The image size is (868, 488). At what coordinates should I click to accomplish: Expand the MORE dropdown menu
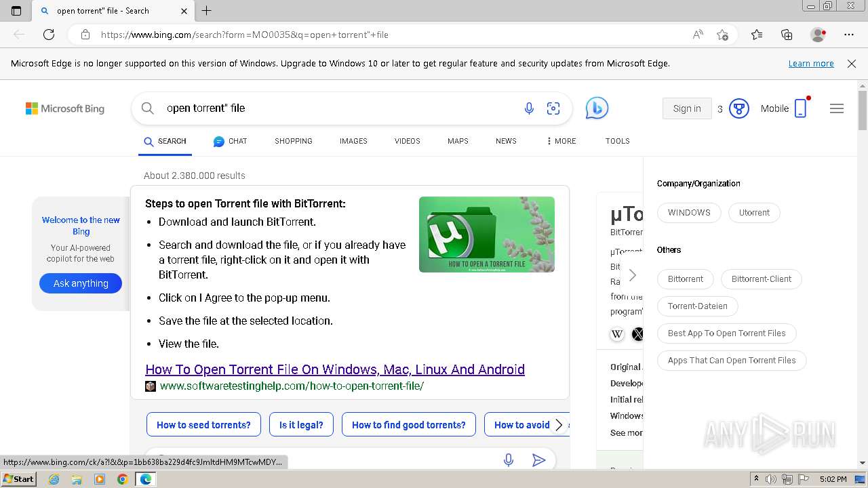tap(561, 141)
